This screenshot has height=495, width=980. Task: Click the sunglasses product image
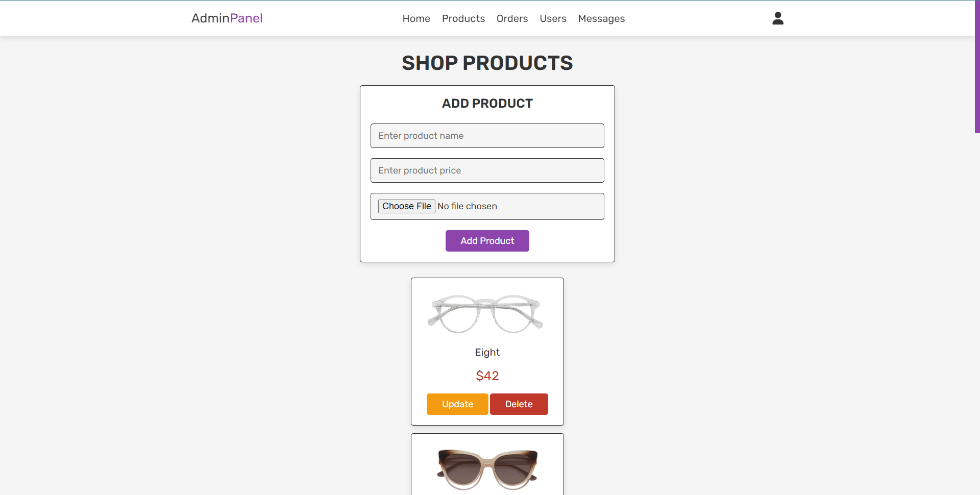pyautogui.click(x=487, y=467)
